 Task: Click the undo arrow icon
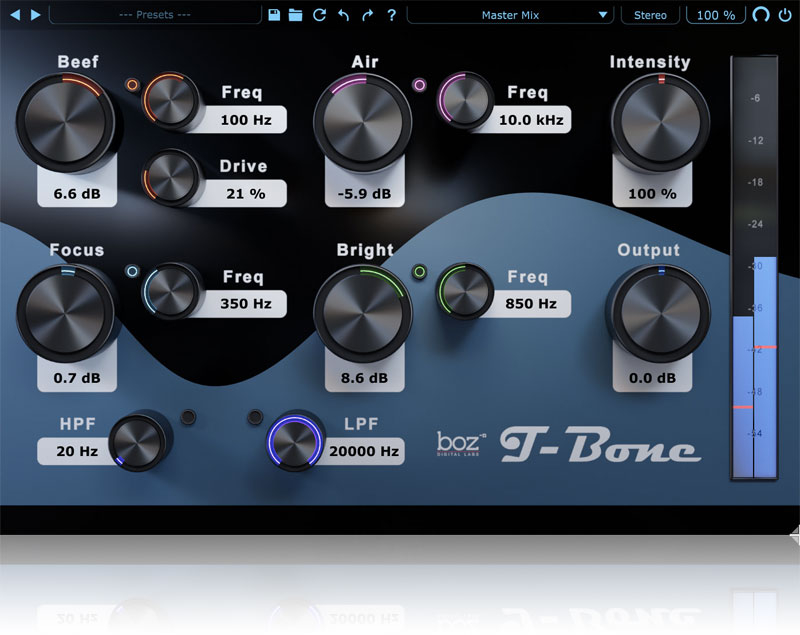coord(344,15)
